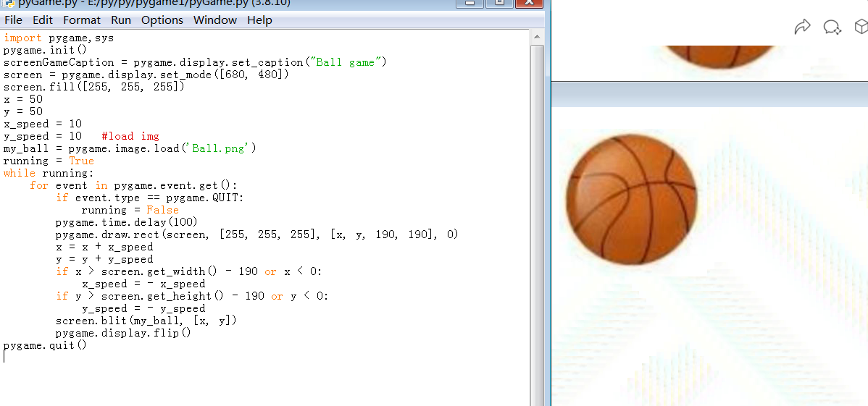Click the "running = False" line
The width and height of the screenshot is (868, 406).
(130, 210)
